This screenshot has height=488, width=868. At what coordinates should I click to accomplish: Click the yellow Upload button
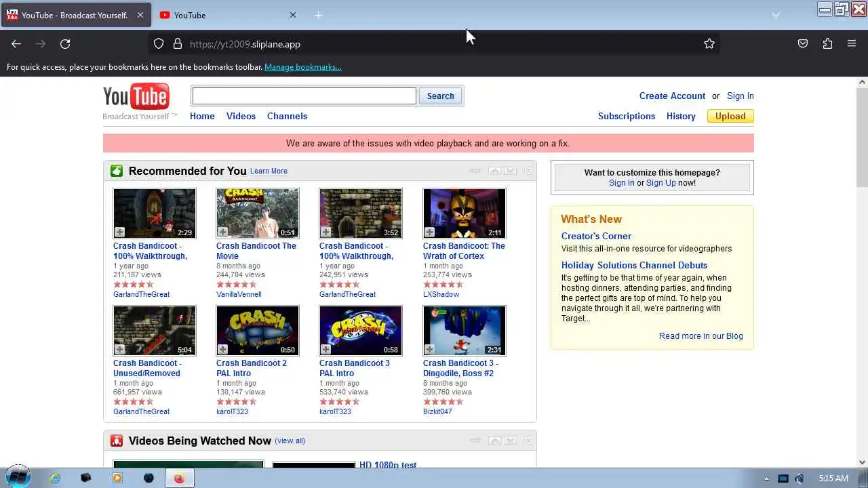click(x=730, y=116)
